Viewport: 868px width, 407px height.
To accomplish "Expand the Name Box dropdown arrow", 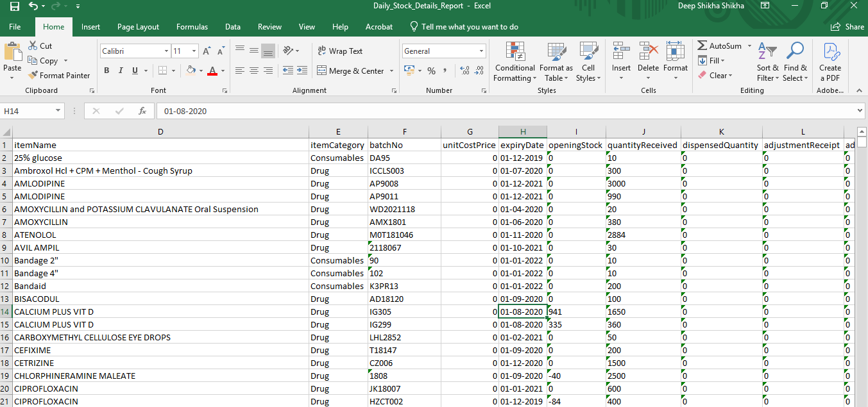I will [58, 111].
